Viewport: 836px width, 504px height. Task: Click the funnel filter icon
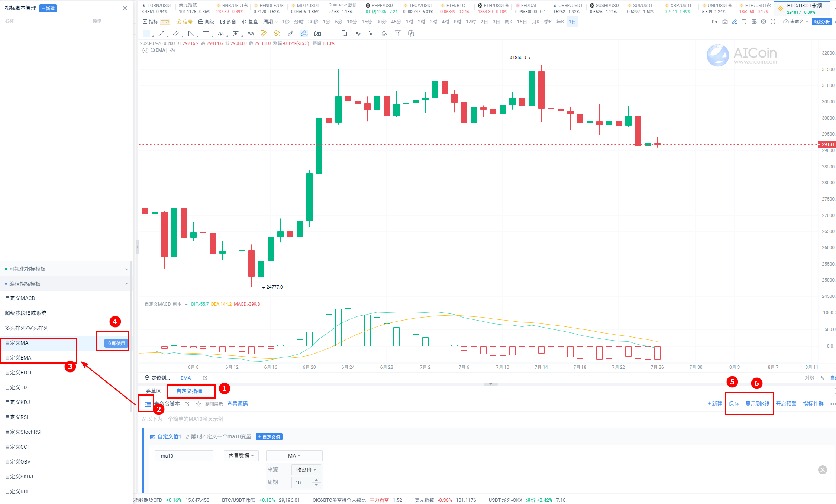pos(398,33)
